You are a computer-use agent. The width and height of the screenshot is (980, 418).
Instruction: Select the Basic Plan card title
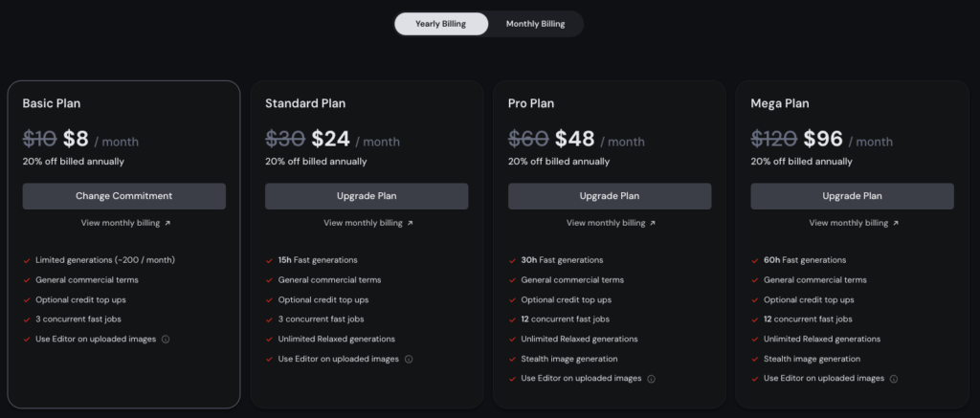click(52, 103)
